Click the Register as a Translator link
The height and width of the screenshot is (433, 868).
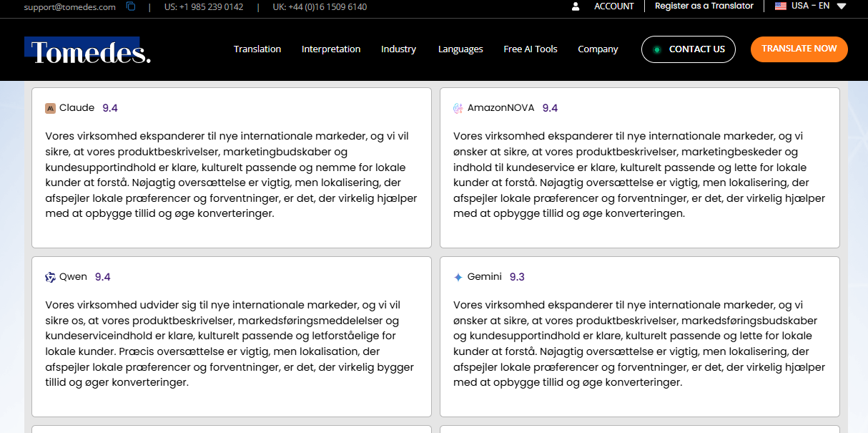point(704,6)
